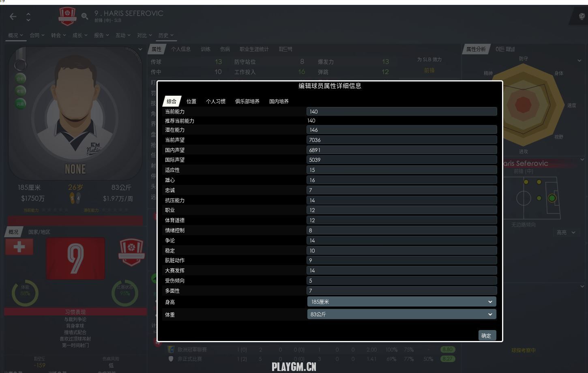Click the top-right manager icon
Image resolution: width=588 pixels, height=373 pixels.
tap(582, 17)
